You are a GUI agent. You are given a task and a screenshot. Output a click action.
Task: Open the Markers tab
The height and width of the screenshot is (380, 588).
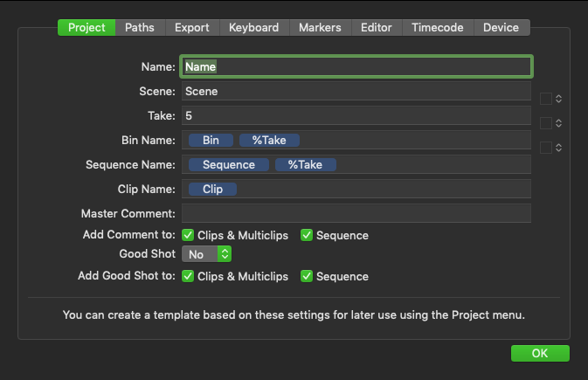point(321,27)
